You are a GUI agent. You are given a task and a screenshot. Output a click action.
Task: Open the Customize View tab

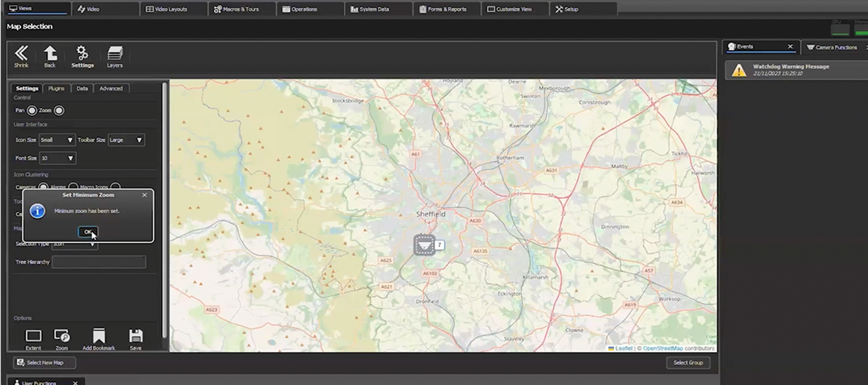tap(516, 9)
